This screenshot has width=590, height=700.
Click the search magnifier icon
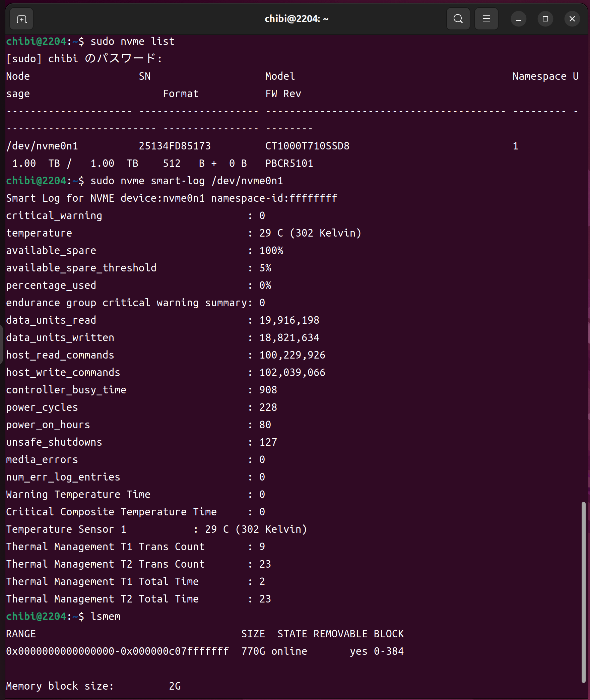(x=458, y=19)
